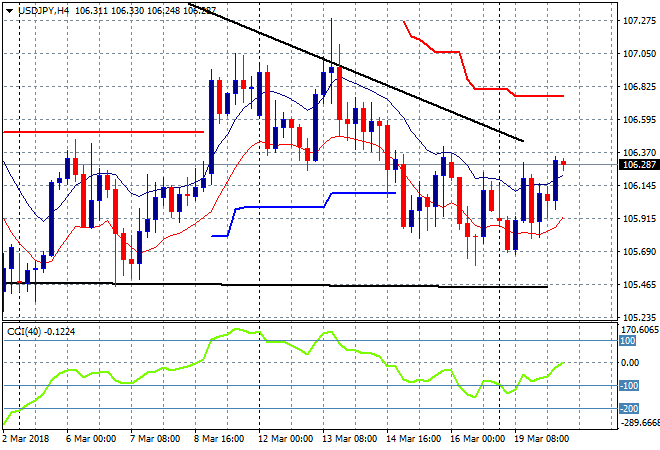
Task: Select the 105.235 price axis label
Action: coord(639,317)
